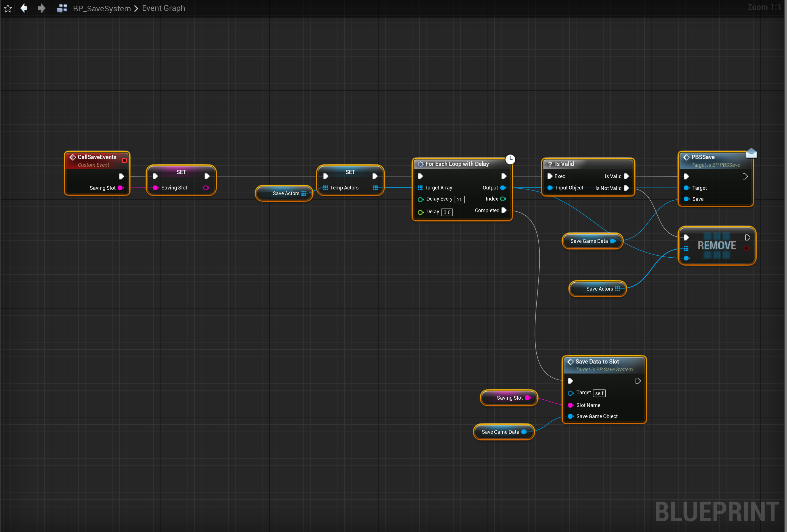
Task: Click the Delay 0.0 value field
Action: 447,212
